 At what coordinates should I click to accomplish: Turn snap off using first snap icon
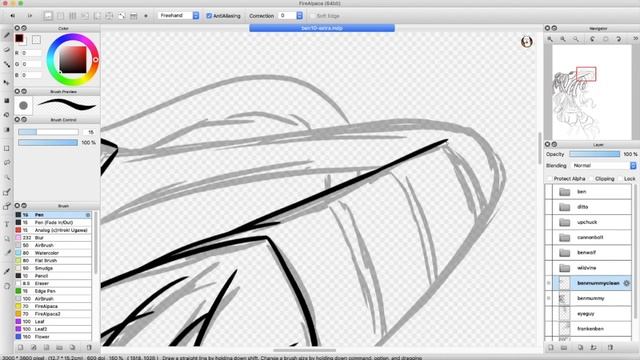tap(48, 16)
